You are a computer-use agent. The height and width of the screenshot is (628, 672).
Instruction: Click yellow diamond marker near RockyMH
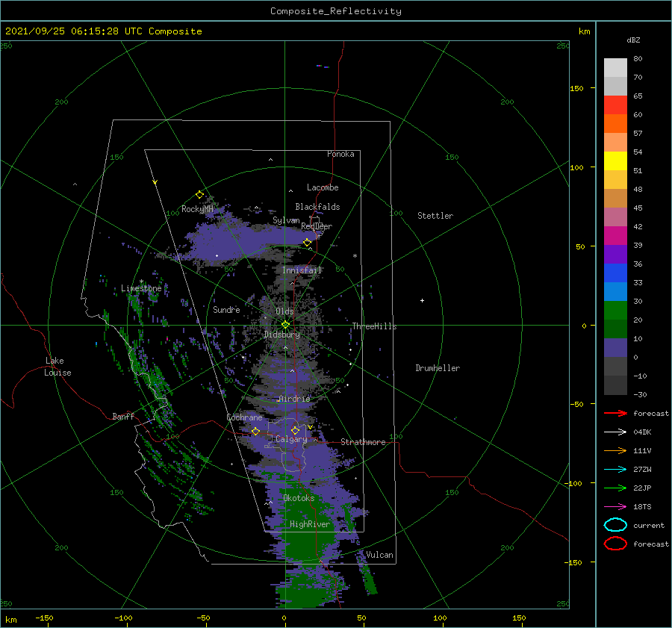(199, 195)
